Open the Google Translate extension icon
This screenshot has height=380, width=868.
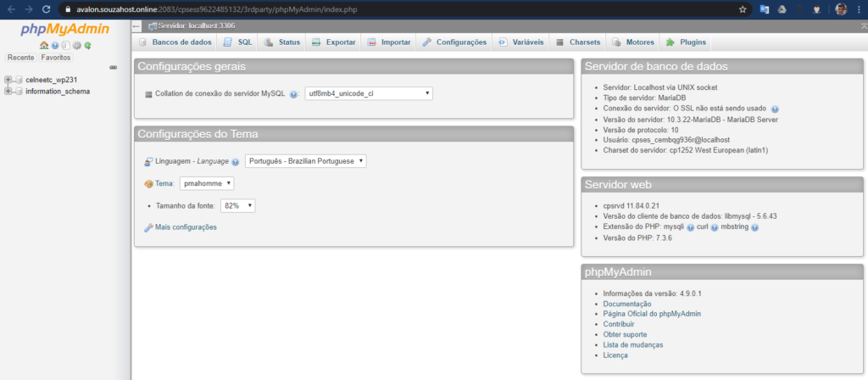[765, 9]
